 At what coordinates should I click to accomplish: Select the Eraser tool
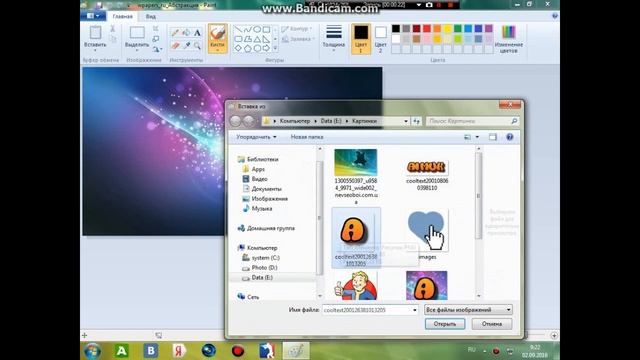coord(175,45)
